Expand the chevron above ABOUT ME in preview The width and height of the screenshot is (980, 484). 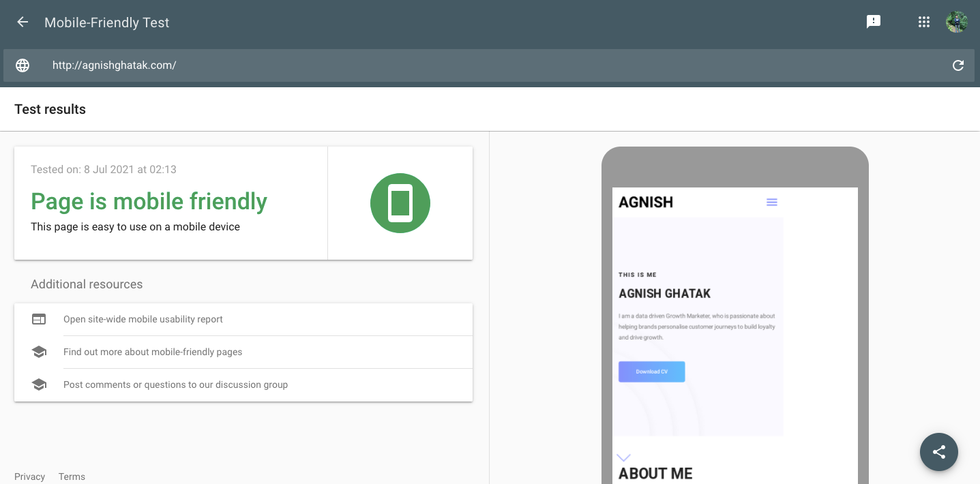(623, 457)
